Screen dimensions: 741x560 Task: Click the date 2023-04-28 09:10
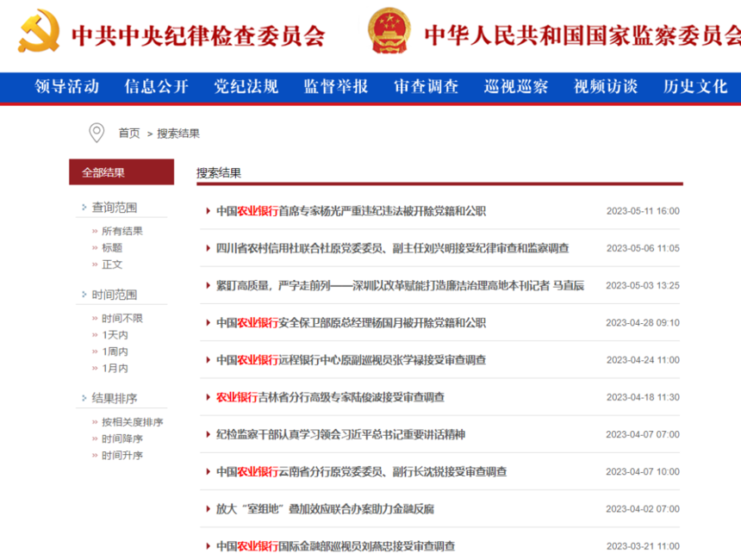click(643, 323)
